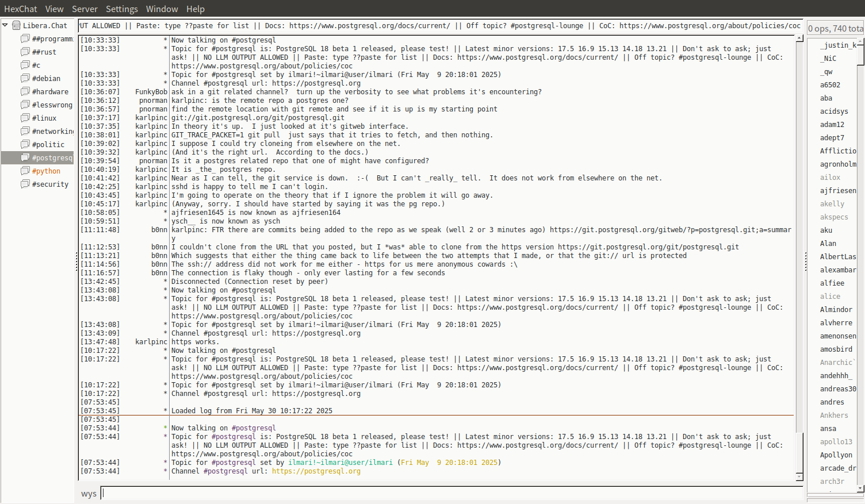Click the #hardware channel icon

pos(25,91)
